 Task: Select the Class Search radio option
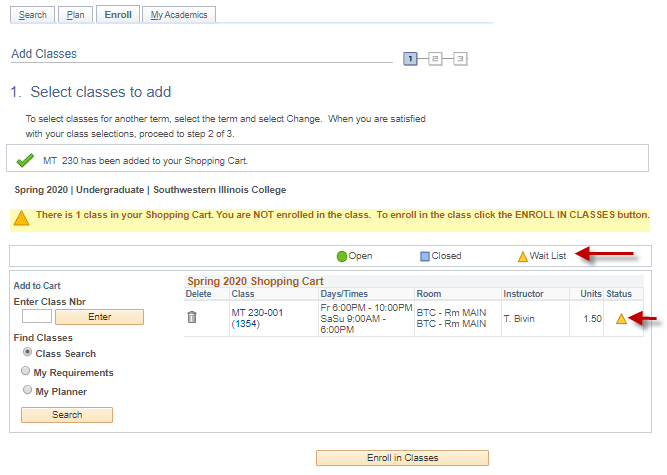26,353
